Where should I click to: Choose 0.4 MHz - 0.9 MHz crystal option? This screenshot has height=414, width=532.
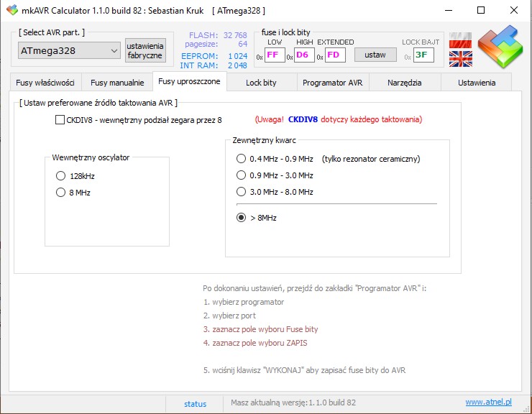241,159
